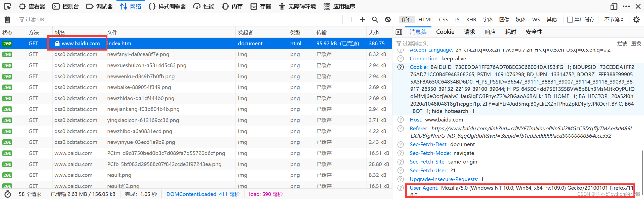Sort by the 文件 column header
This screenshot has width=644, height=199.
click(170, 32)
